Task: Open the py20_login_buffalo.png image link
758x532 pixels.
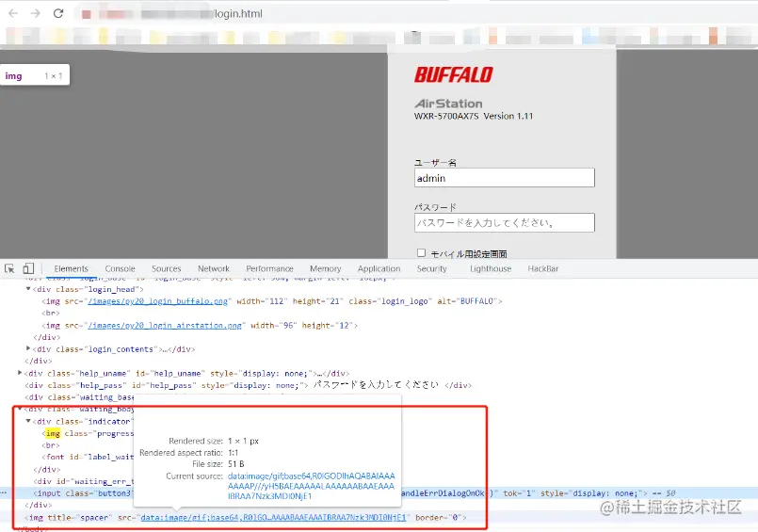Action: point(157,301)
